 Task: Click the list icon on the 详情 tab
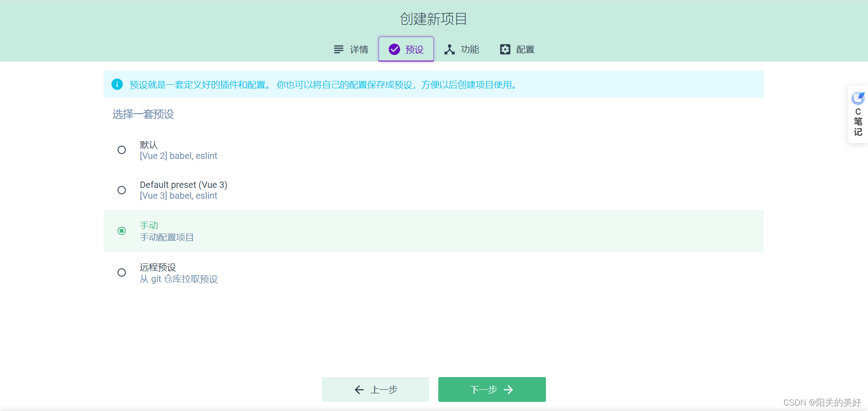338,49
